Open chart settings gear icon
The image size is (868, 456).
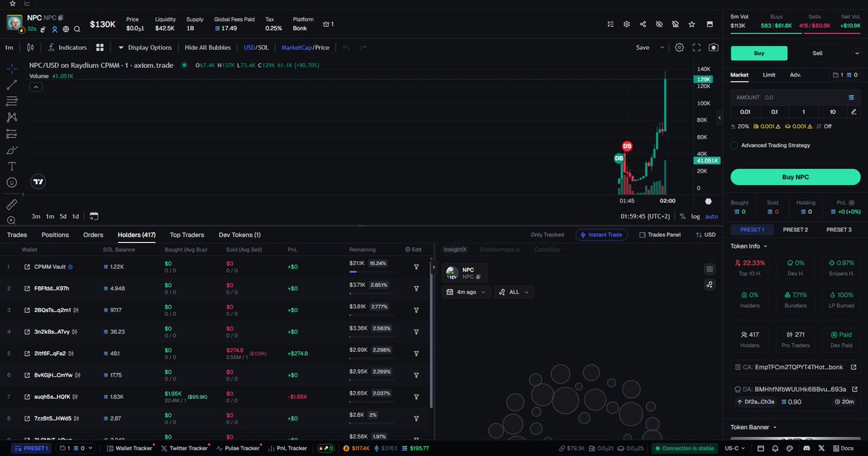679,48
